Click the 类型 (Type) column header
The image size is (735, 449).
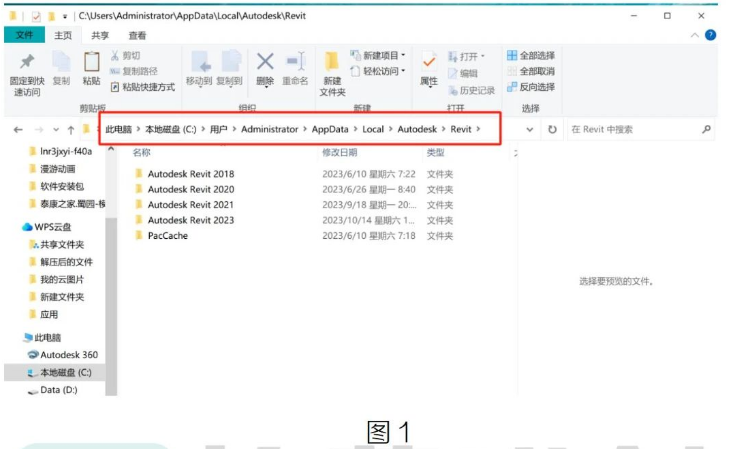435,152
